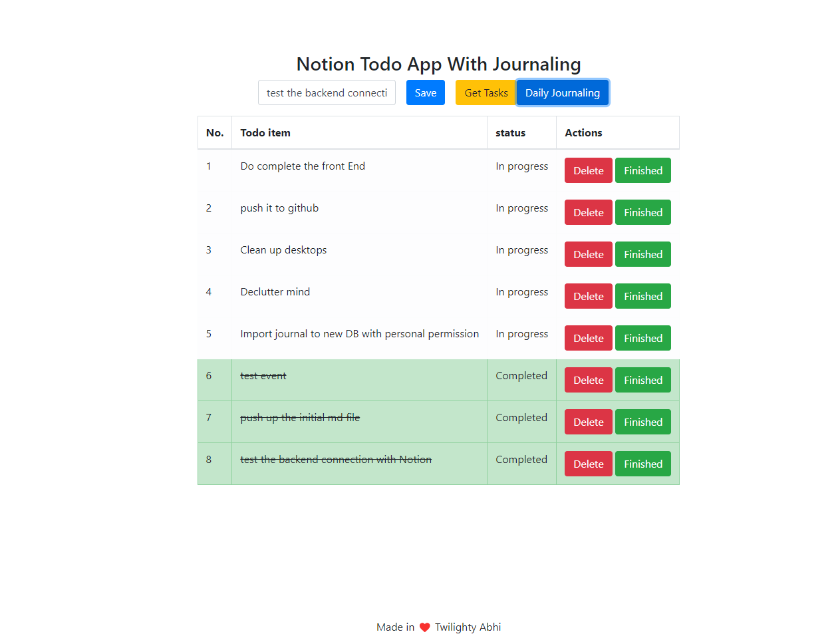Click the todo text input field
Image resolution: width=838 pixels, height=644 pixels.
327,92
